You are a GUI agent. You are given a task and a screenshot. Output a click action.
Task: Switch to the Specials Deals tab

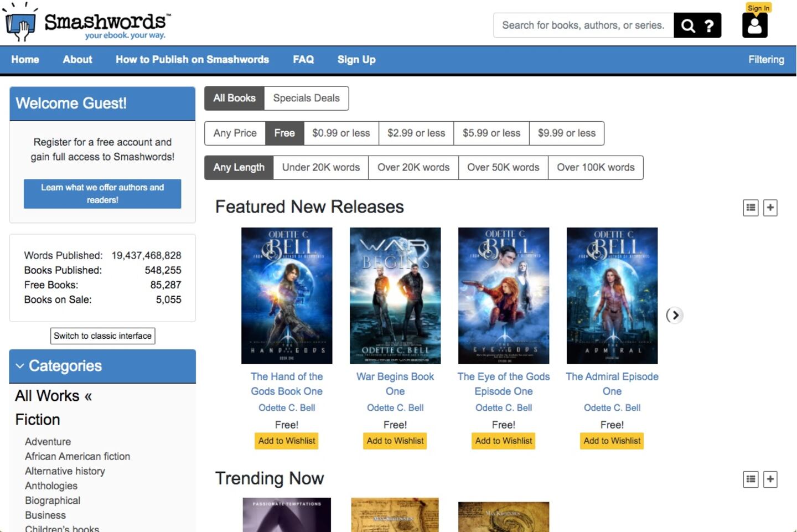(306, 99)
